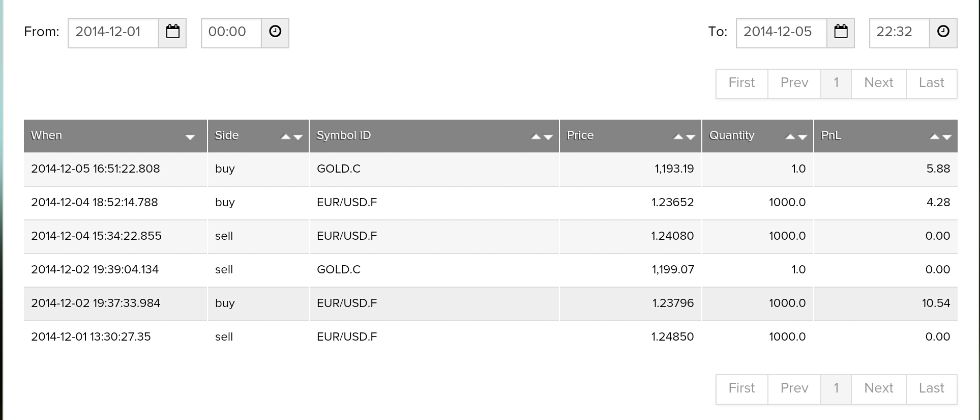Click the From date field 2014-12-01

click(x=113, y=33)
